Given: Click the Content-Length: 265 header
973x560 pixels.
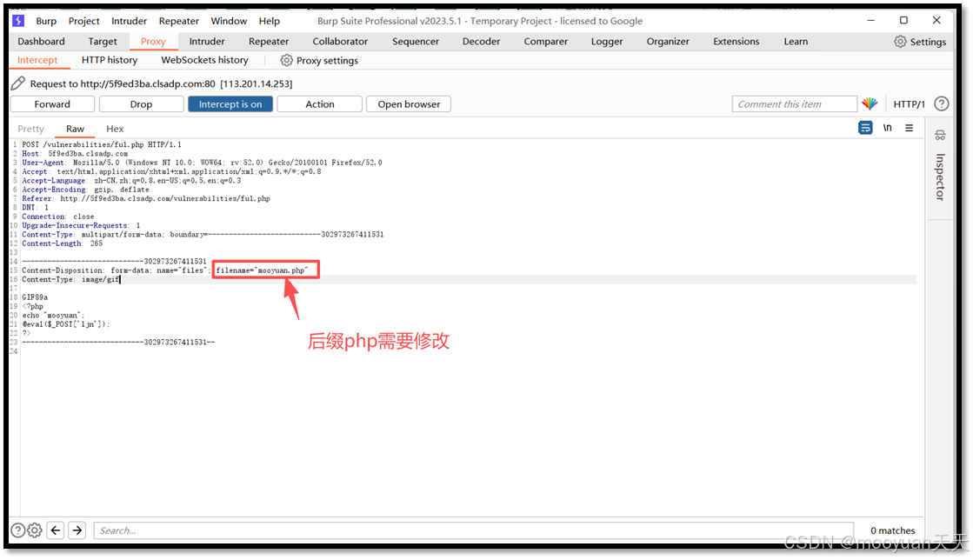Looking at the screenshot, I should click(62, 243).
